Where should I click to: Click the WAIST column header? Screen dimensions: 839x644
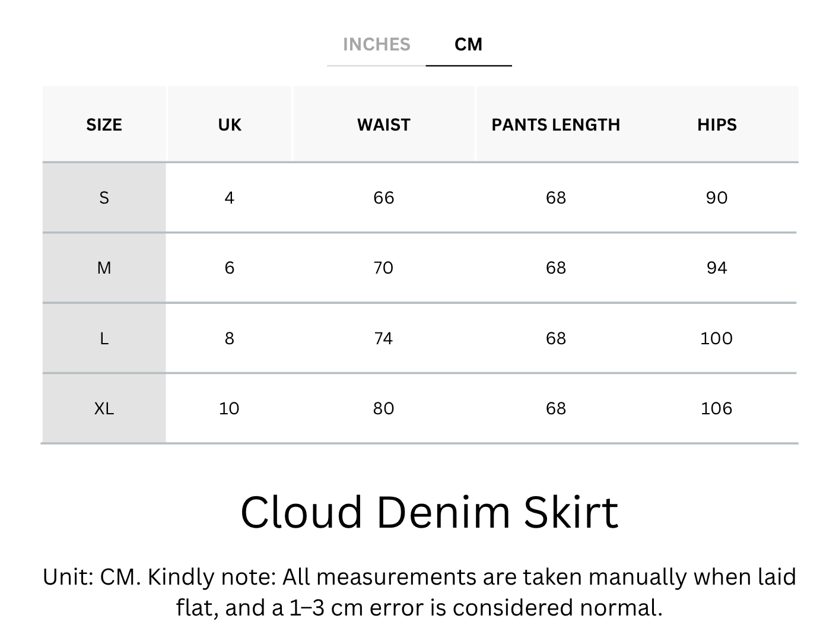tap(383, 125)
